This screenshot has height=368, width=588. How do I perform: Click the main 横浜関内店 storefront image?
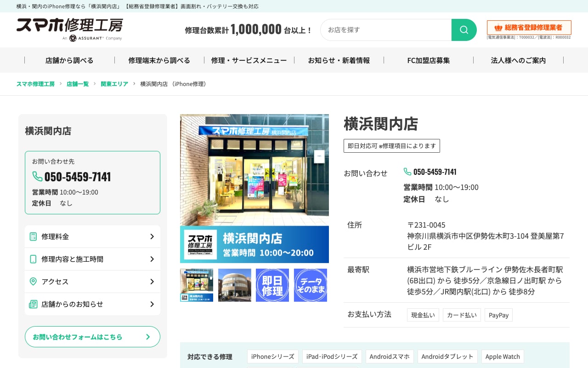click(254, 189)
